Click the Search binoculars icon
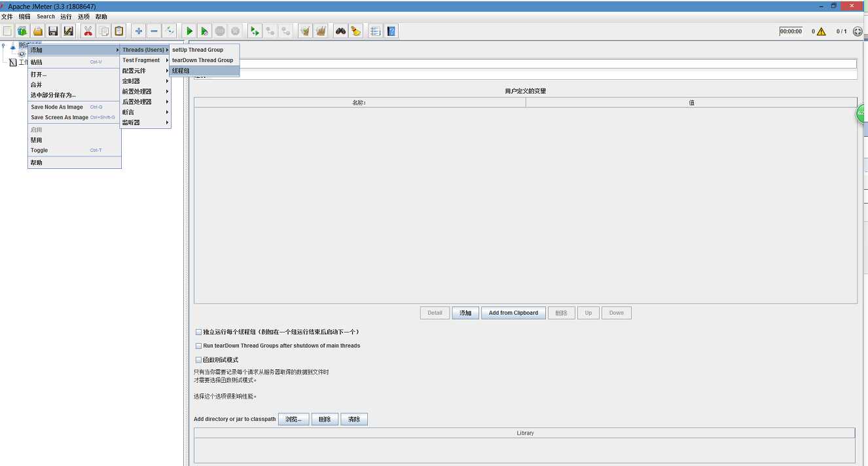Viewport: 868px width, 466px height. pos(340,31)
